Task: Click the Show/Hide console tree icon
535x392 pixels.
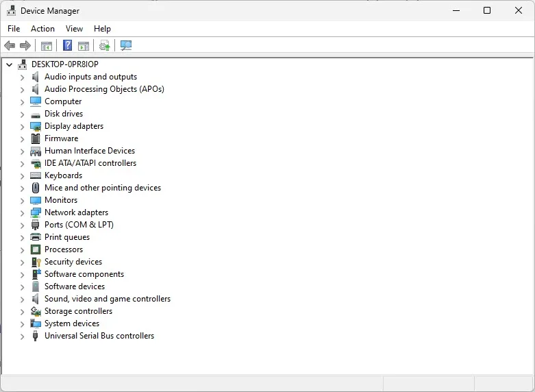Action: tap(47, 45)
